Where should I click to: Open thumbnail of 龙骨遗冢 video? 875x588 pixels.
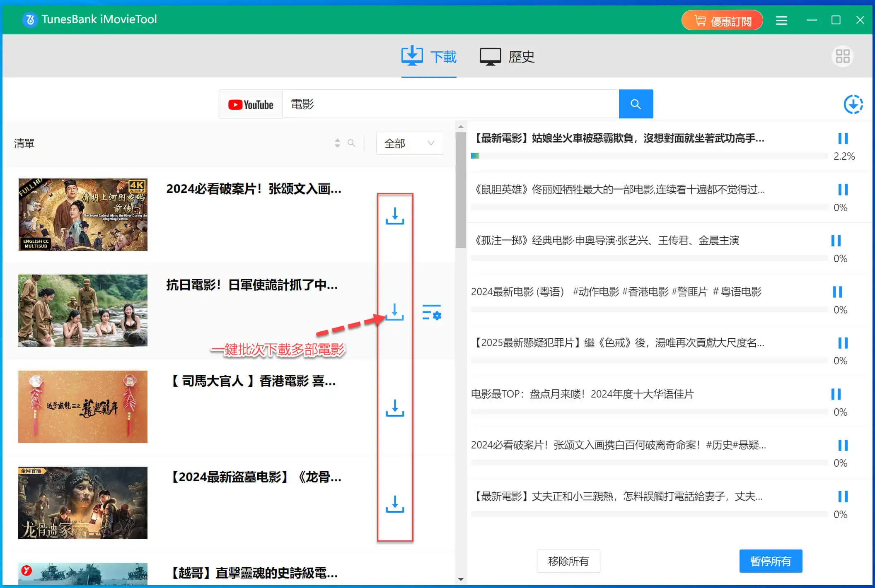pos(83,503)
